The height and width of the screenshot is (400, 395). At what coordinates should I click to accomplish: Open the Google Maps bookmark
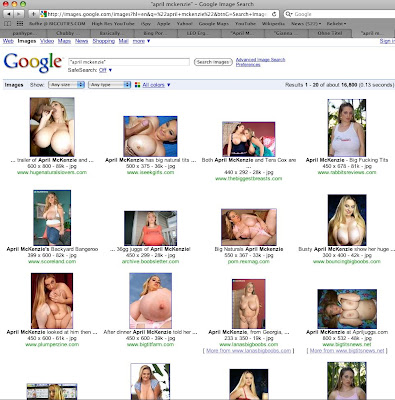(x=214, y=24)
